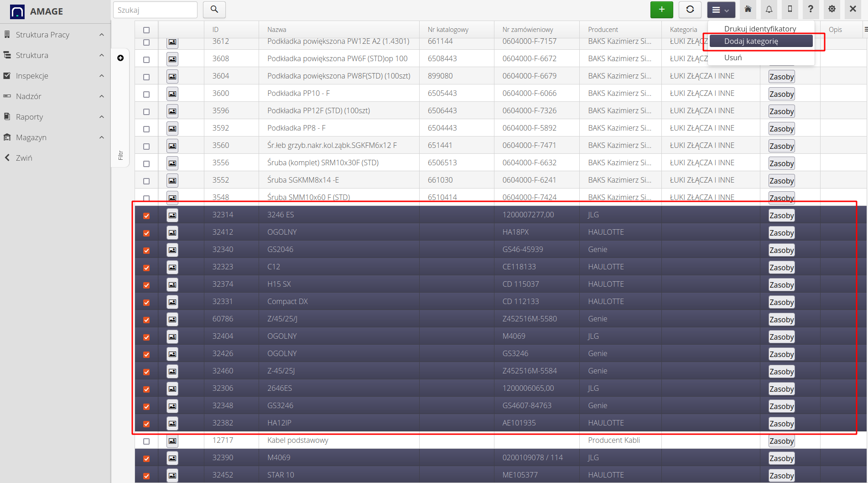Select Dodaj kategorię from the menu
Image resolution: width=868 pixels, height=483 pixels.
point(761,41)
